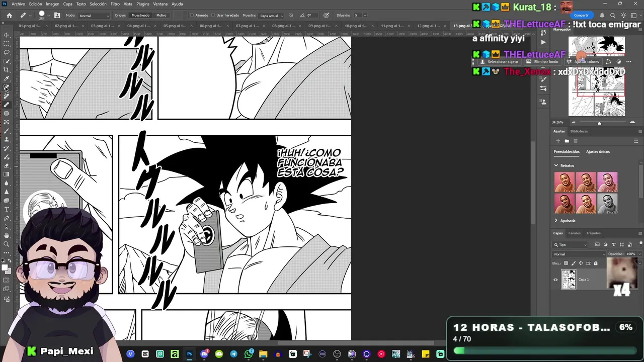The image size is (644, 362).
Task: Click the Opacidad 100% field
Action: (x=631, y=254)
